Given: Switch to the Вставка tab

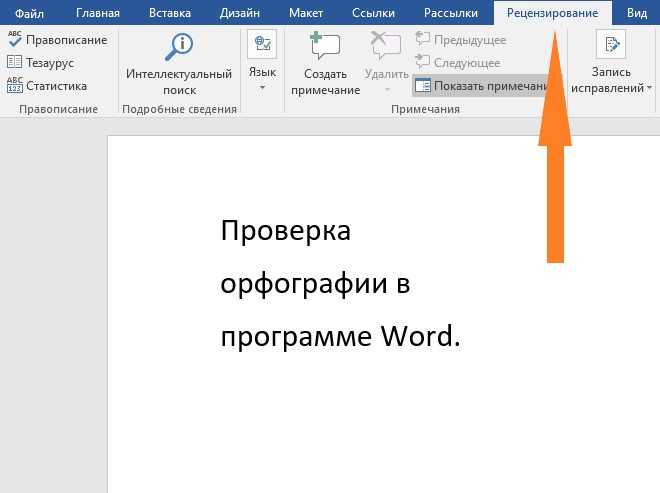Looking at the screenshot, I should pos(170,13).
